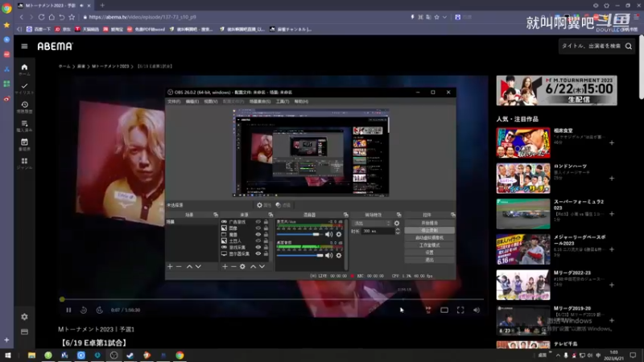Click the Properties gear button above the OBS docks
644x362 pixels.
pyautogui.click(x=264, y=205)
